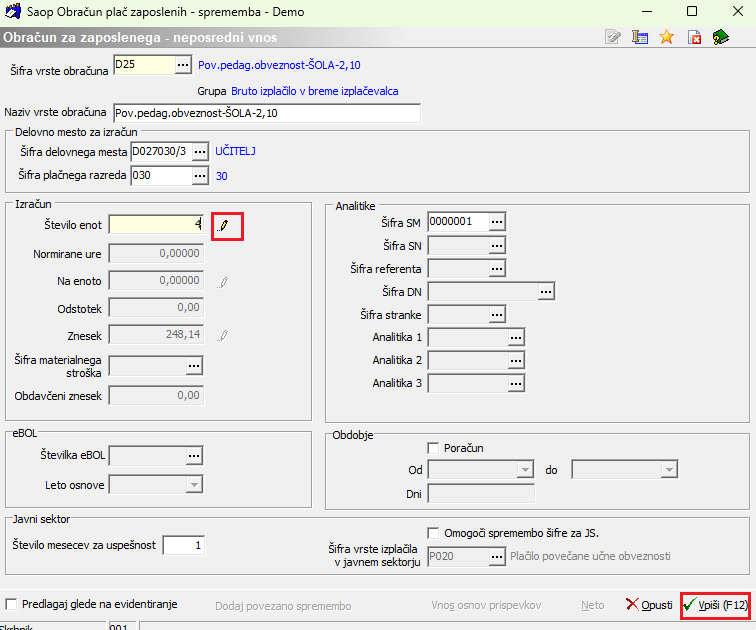Click the Vpiši (F12) button

716,605
